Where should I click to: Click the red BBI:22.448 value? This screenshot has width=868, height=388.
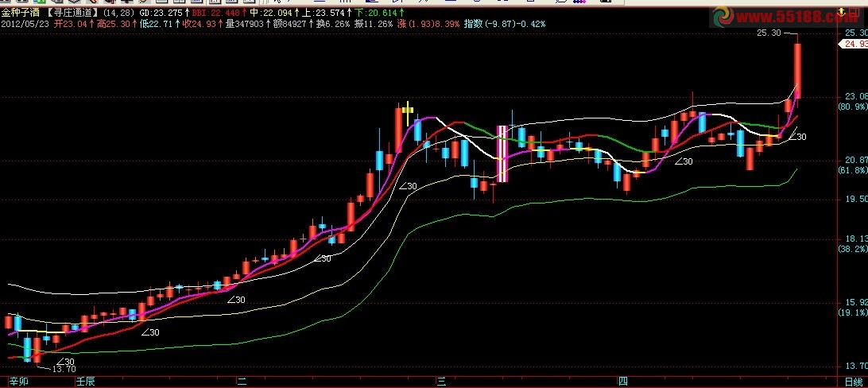218,12
